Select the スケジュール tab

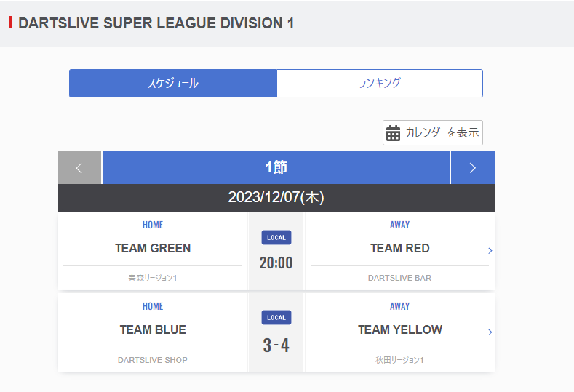173,83
